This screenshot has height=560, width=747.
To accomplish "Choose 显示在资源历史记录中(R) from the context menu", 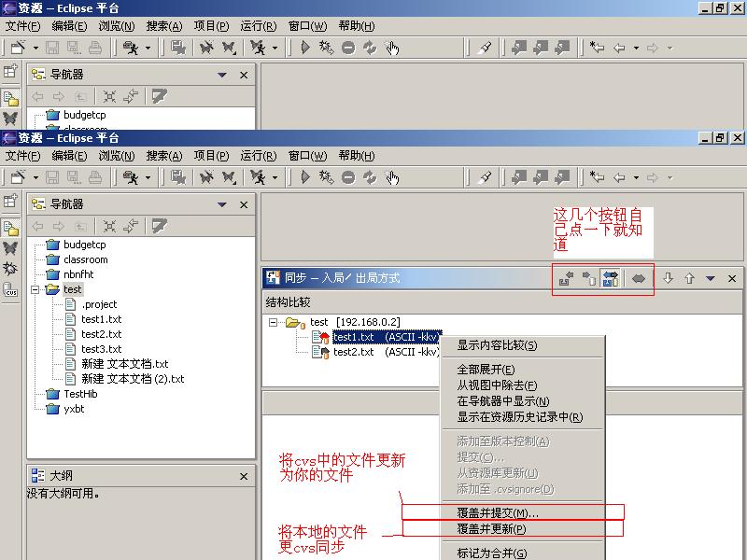I will pos(522,417).
